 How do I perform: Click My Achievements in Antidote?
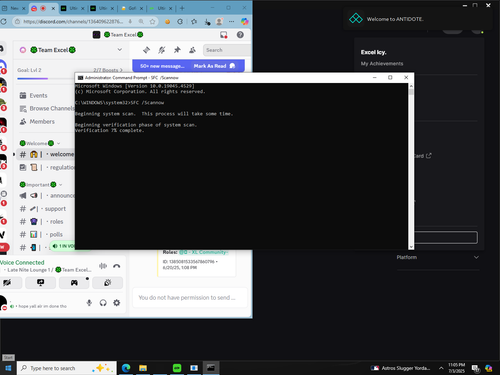382,64
